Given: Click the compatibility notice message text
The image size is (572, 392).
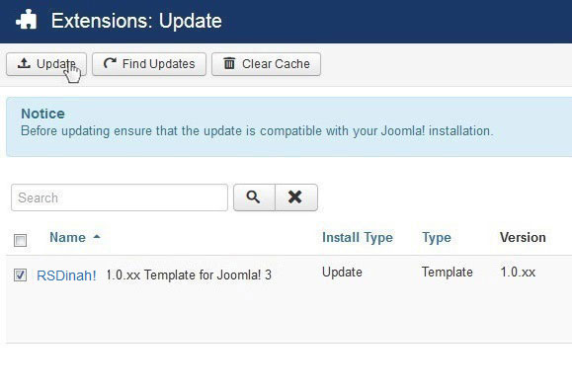Looking at the screenshot, I should 257,131.
